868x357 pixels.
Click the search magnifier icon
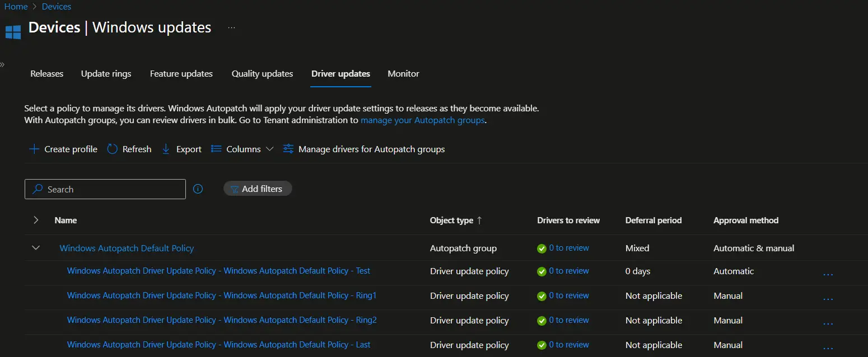point(37,189)
